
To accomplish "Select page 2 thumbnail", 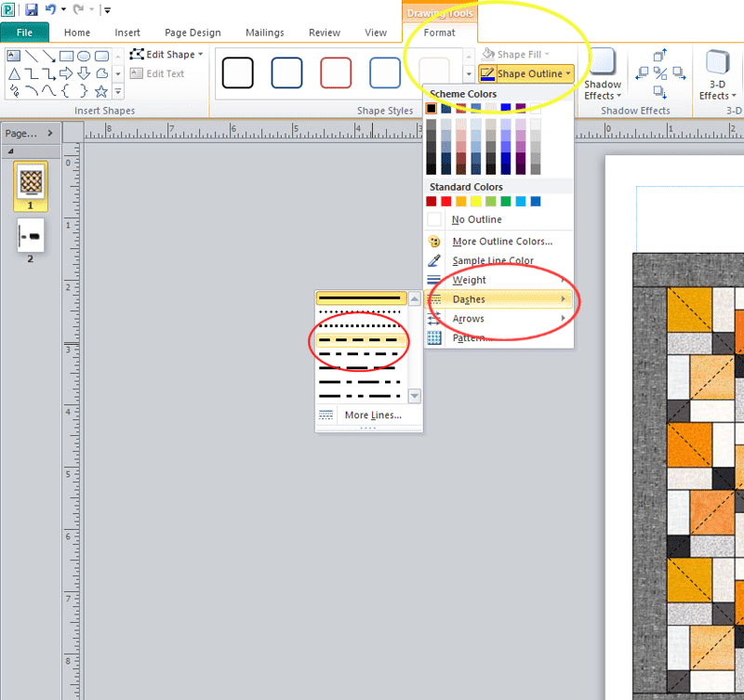I will click(x=31, y=235).
